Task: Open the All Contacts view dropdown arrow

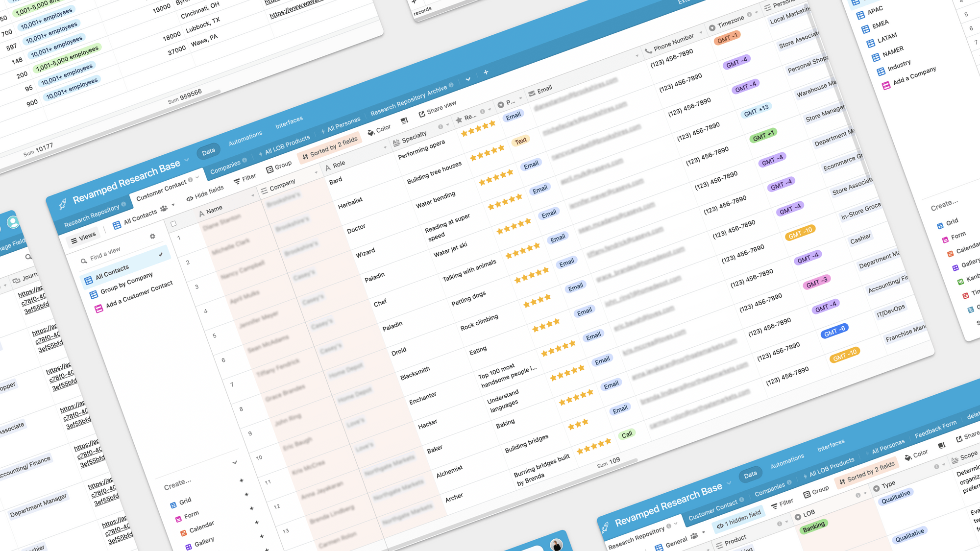Action: [x=173, y=205]
